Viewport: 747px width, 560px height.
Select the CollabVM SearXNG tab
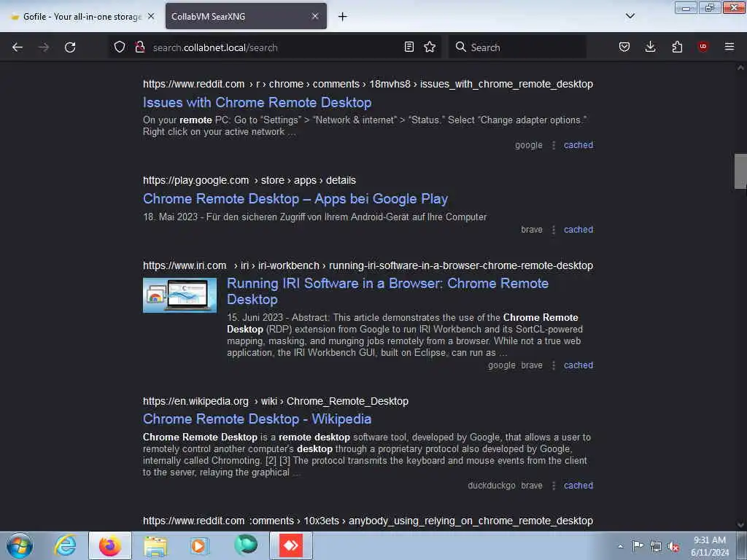(x=246, y=16)
